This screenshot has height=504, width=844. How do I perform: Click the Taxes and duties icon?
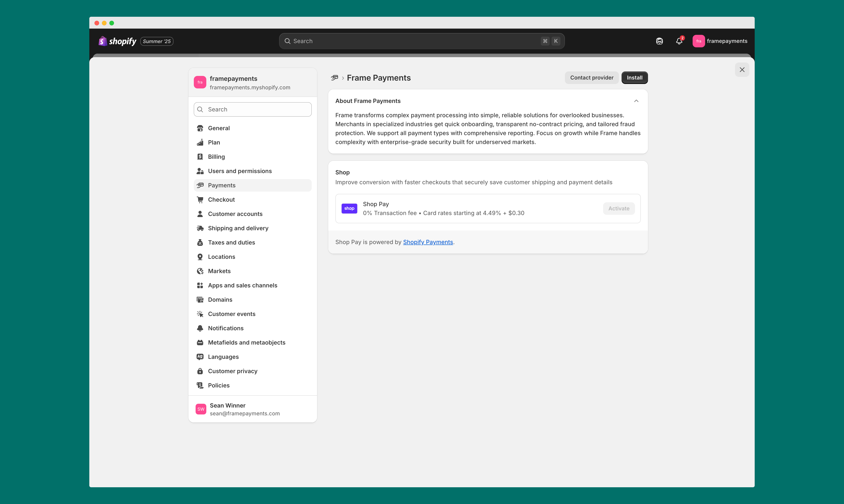[x=200, y=243]
